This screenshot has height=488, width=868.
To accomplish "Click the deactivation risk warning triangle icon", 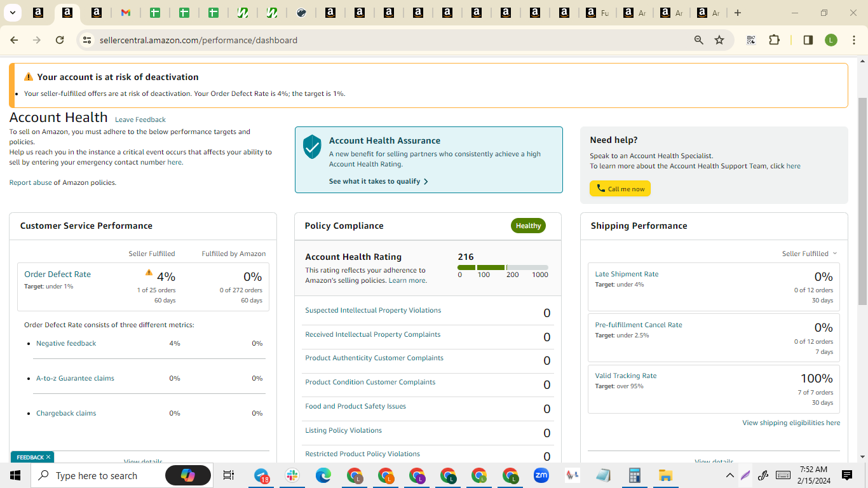I will pos(29,77).
